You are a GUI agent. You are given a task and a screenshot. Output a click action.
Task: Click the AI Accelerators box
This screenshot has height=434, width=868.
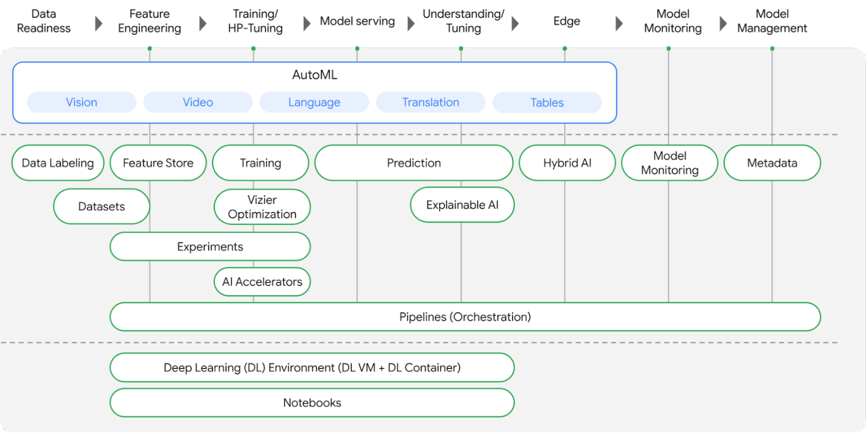point(262,282)
